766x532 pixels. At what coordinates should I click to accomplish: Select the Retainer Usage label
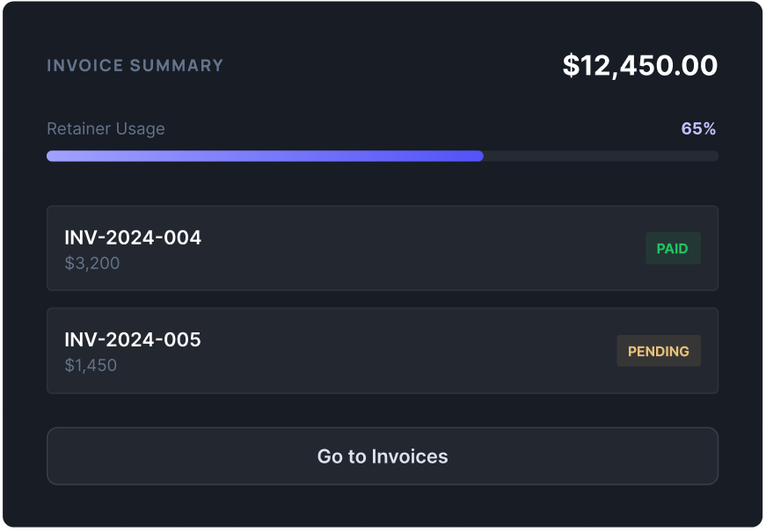pyautogui.click(x=106, y=128)
